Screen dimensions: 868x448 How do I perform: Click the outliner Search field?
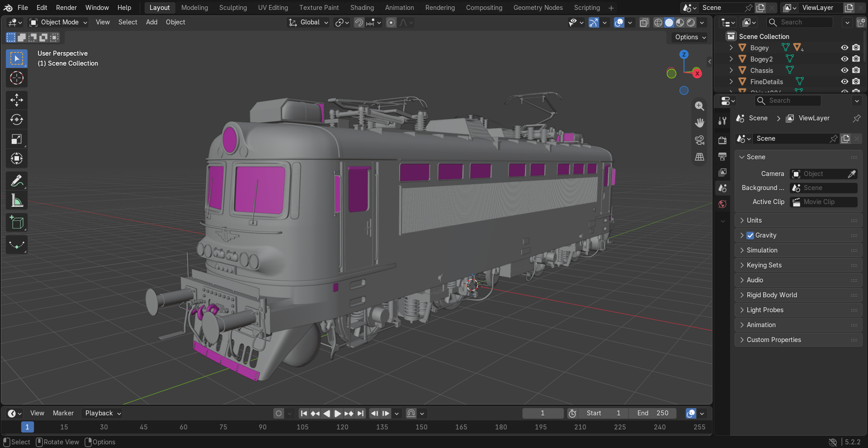(x=800, y=22)
